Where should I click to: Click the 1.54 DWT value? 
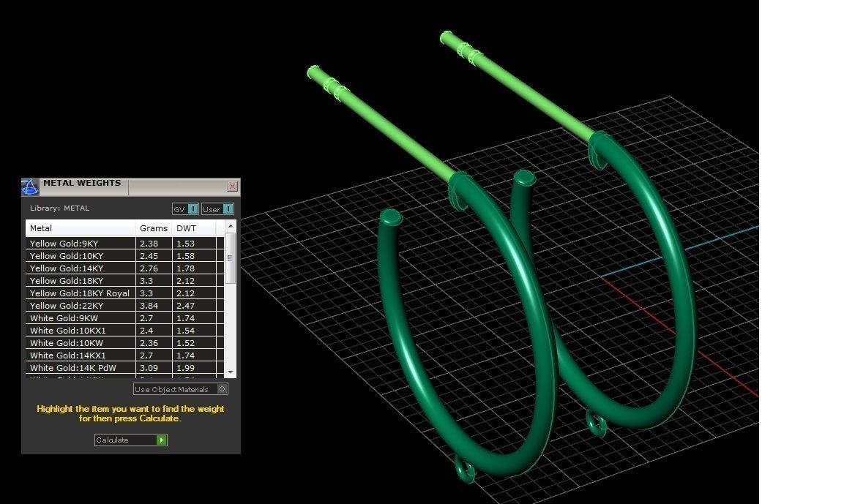[x=185, y=330]
